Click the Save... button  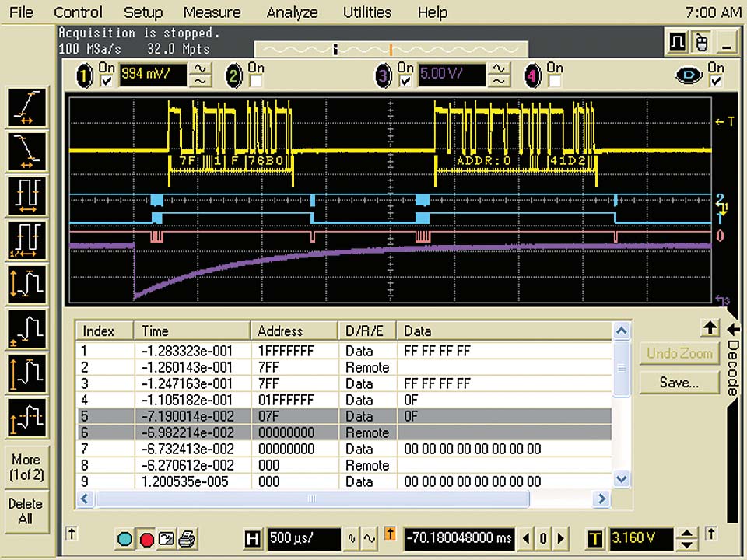679,383
